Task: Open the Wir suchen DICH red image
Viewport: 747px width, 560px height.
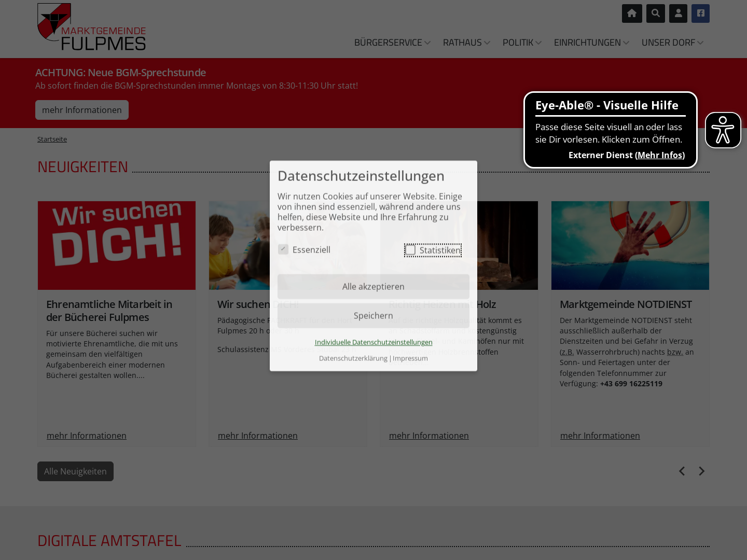Action: [117, 245]
